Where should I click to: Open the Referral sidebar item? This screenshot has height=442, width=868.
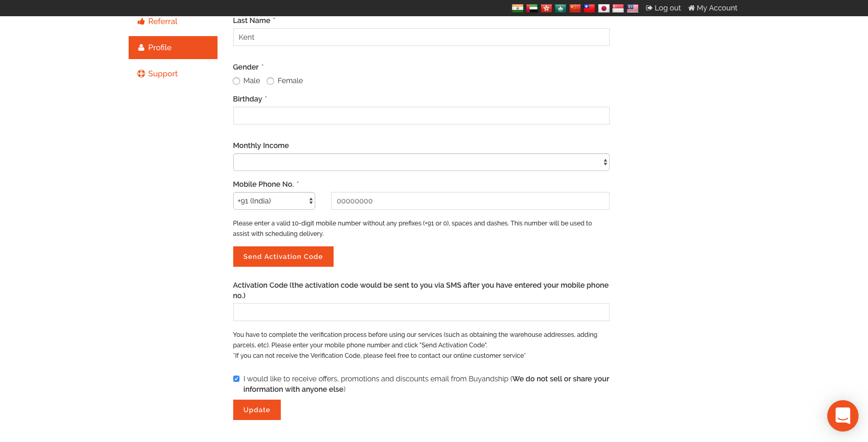(x=157, y=21)
